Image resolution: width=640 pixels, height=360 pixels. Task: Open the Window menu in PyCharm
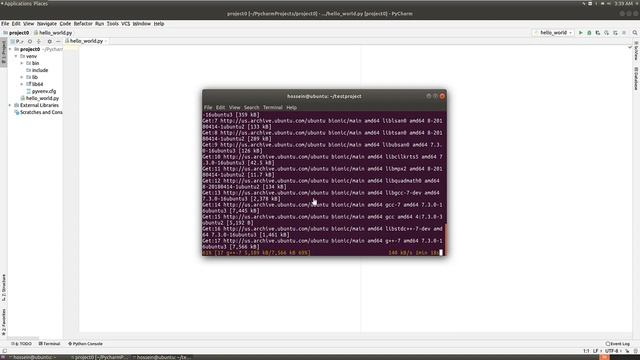click(x=142, y=24)
